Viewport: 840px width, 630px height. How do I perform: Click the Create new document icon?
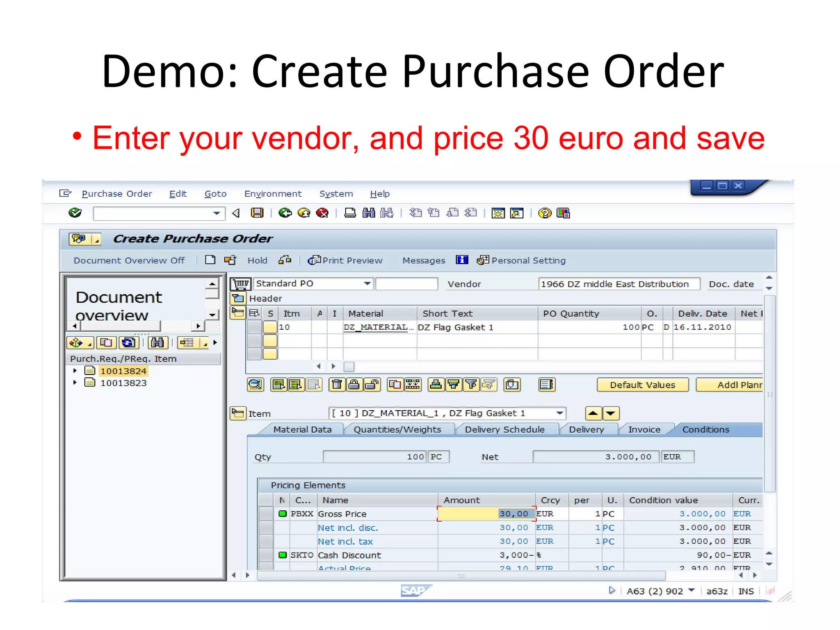(210, 260)
